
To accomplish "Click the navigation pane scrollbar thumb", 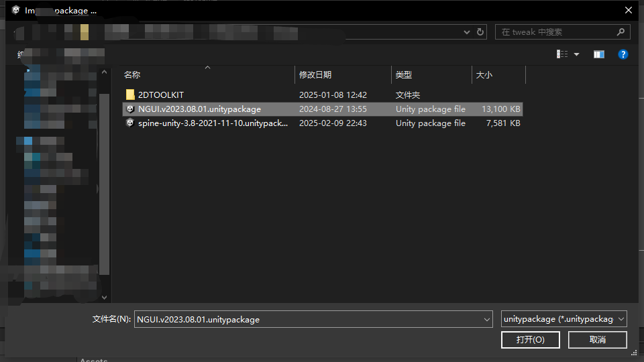I will 105,184.
